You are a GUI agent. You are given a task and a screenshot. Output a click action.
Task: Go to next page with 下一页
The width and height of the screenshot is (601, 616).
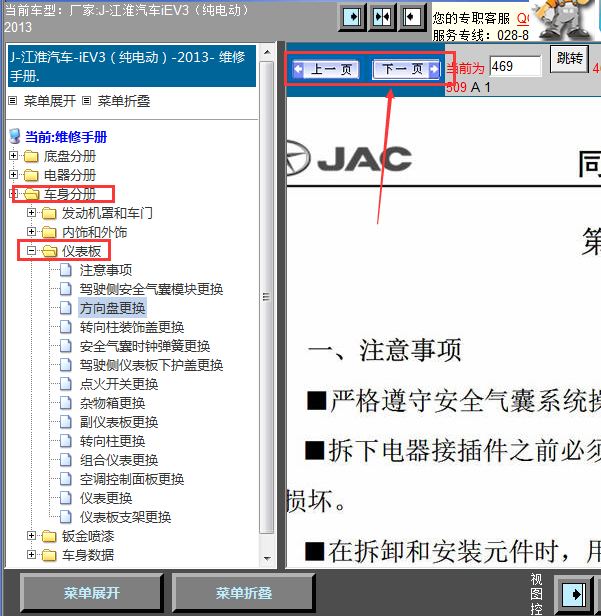point(406,70)
